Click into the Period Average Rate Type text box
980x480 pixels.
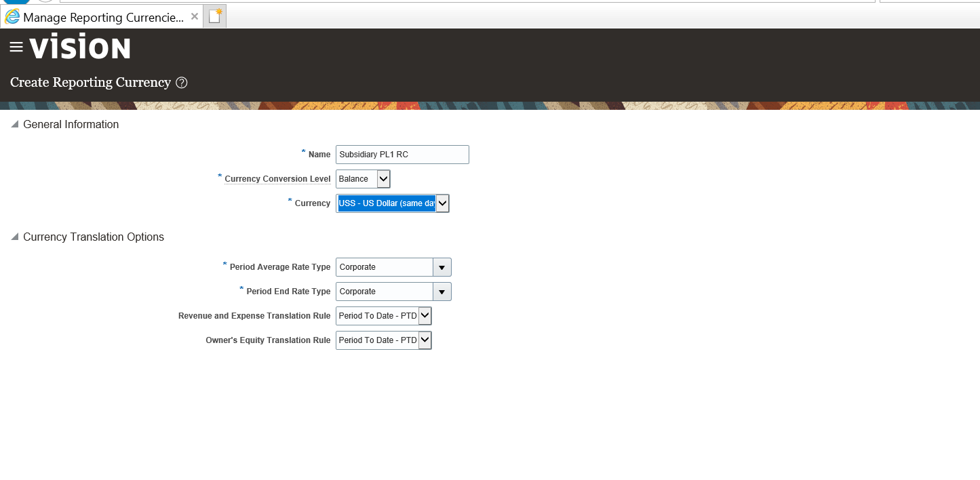coord(385,267)
